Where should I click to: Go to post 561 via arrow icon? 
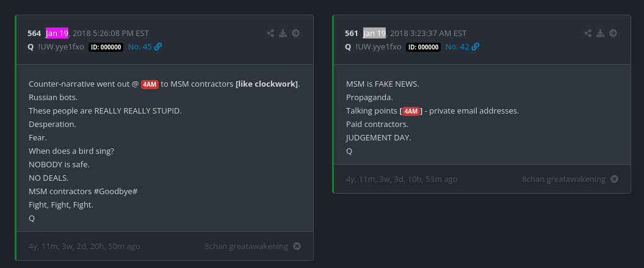click(x=613, y=34)
